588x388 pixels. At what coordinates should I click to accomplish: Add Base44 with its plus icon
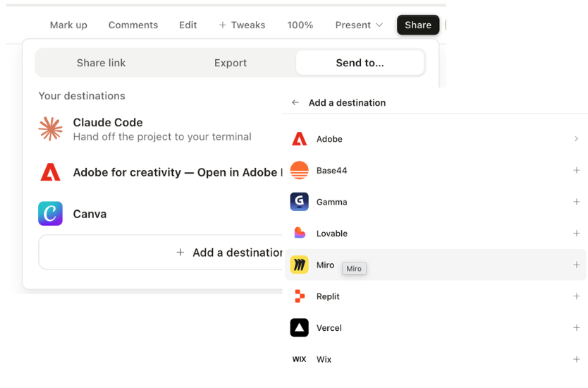pyautogui.click(x=577, y=170)
